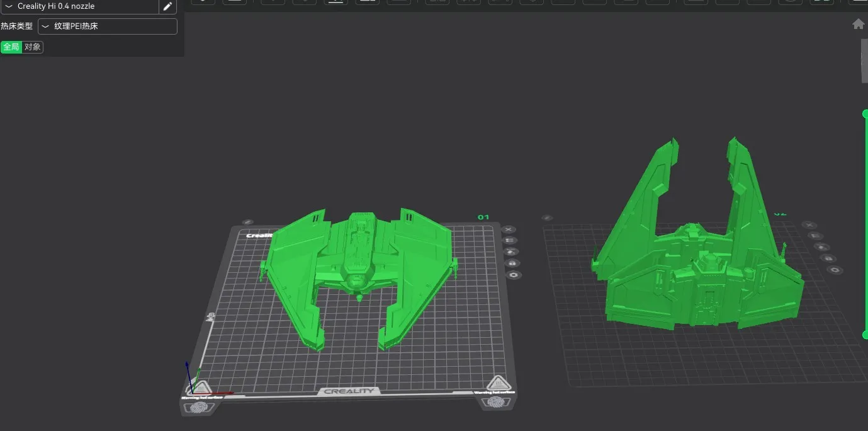The image size is (868, 431).
Task: Click the top handle of the vertical slider
Action: 865,113
